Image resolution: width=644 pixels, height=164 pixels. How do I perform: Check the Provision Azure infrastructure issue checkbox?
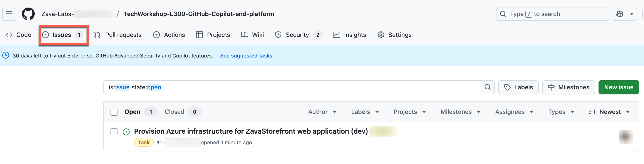tap(114, 132)
